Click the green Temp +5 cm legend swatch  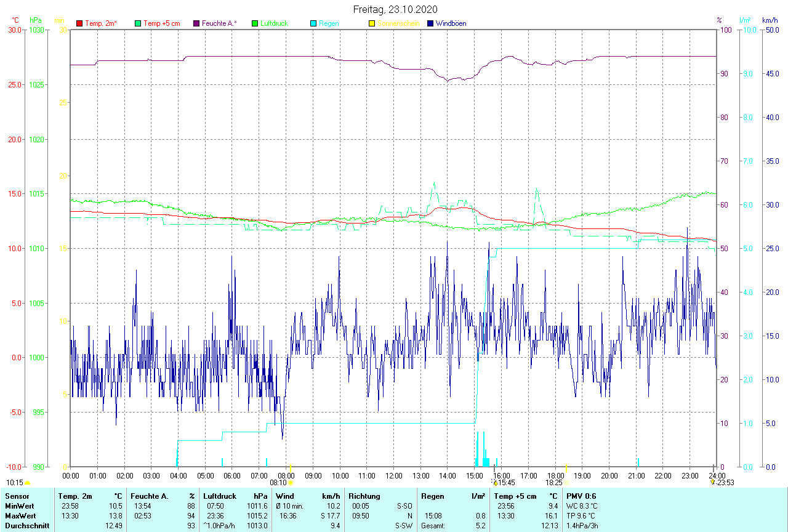coord(137,23)
